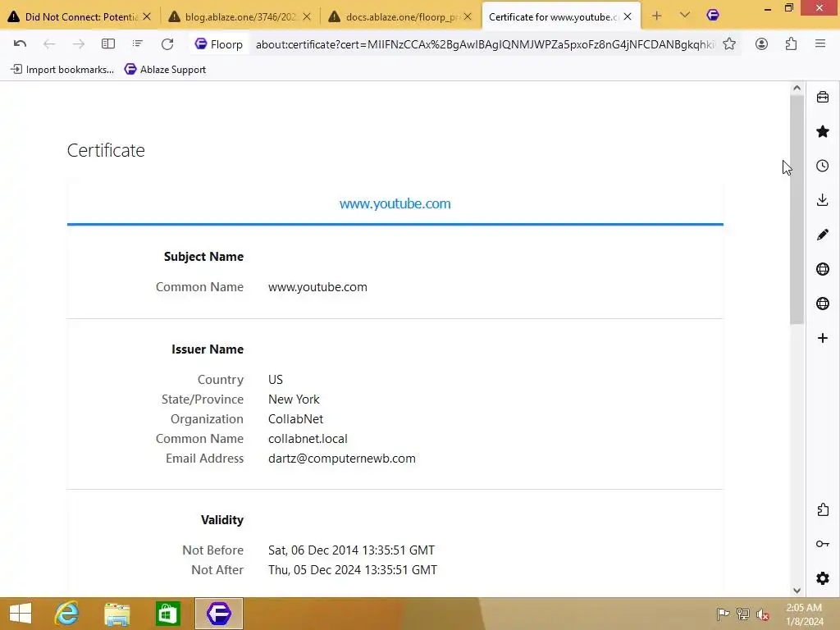Viewport: 840px width, 630px height.
Task: Open add-ons puzzle icon in sidebar
Action: 823,509
